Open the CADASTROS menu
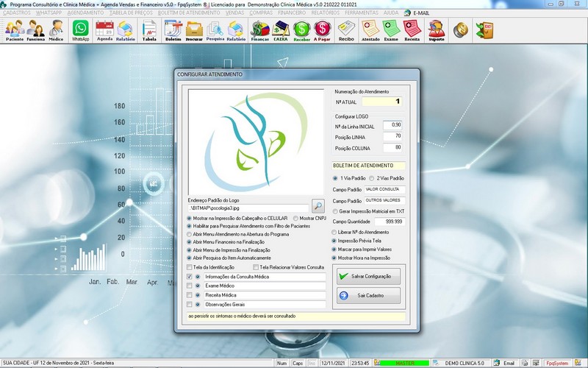588x368 pixels. (17, 13)
